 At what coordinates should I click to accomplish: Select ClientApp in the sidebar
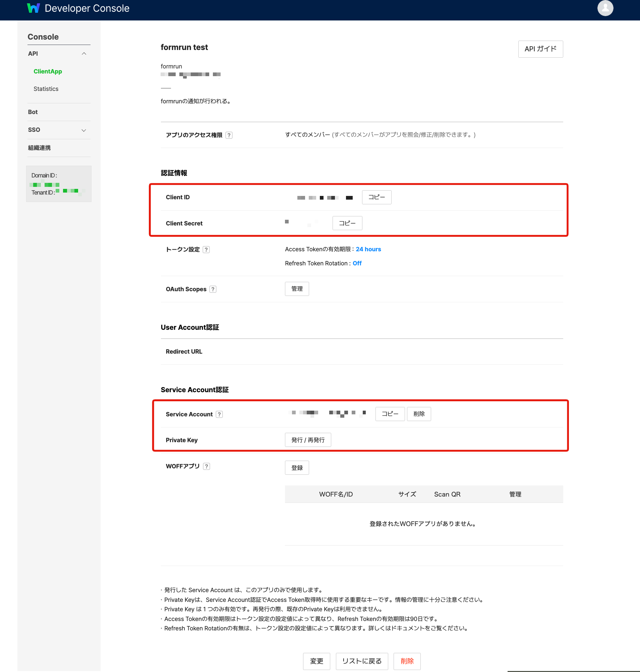pyautogui.click(x=48, y=71)
